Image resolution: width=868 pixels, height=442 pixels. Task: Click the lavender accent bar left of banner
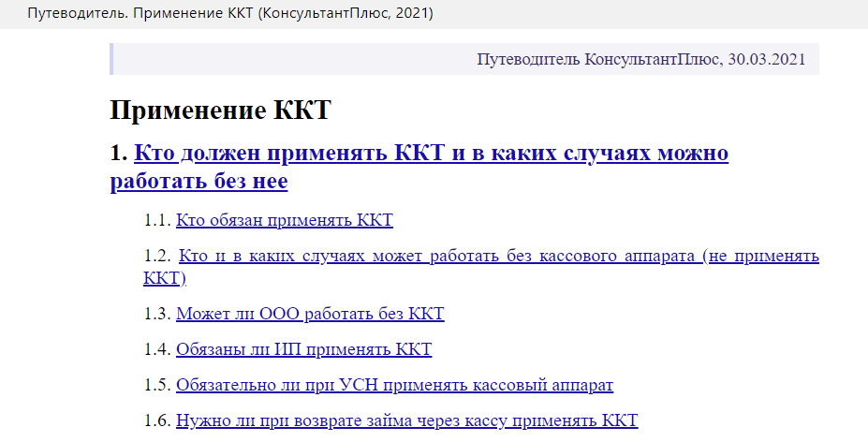pyautogui.click(x=111, y=59)
